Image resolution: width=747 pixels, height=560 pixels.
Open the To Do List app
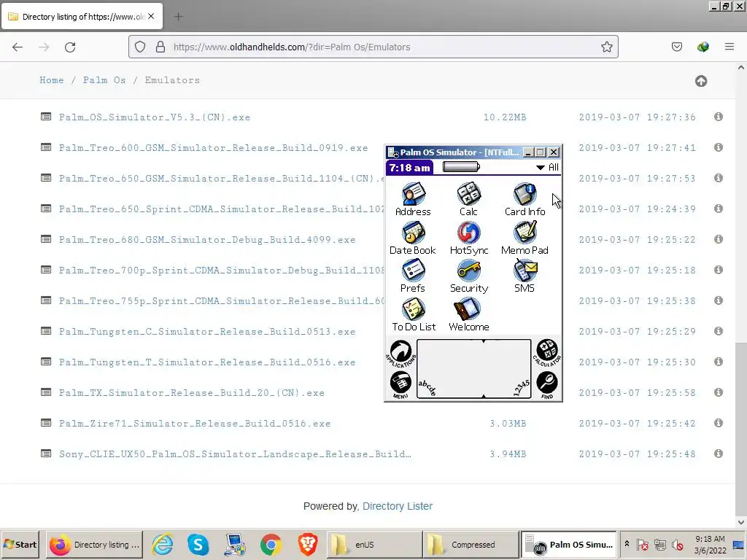(414, 315)
